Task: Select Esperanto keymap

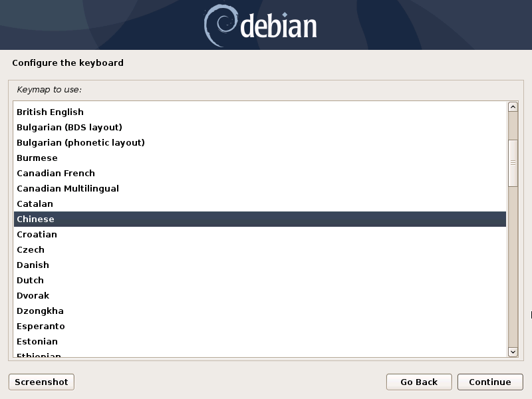Action: [x=260, y=326]
